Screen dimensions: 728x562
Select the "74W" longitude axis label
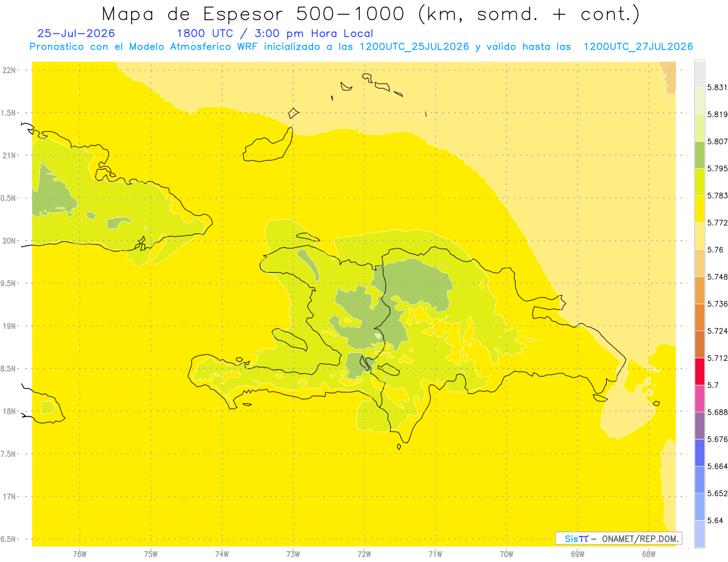[221, 554]
